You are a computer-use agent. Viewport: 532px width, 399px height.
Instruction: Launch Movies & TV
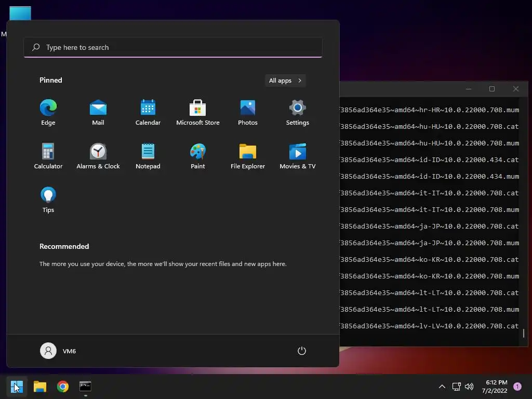(298, 156)
